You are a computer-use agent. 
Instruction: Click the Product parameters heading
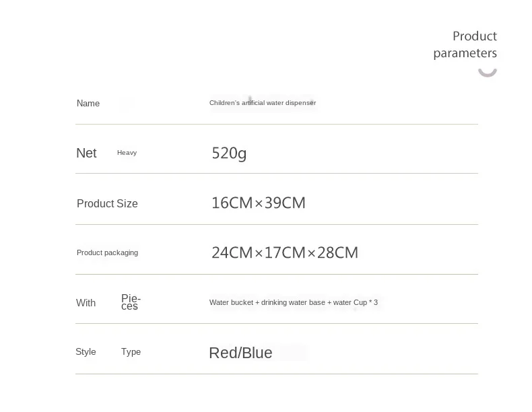pyautogui.click(x=465, y=44)
